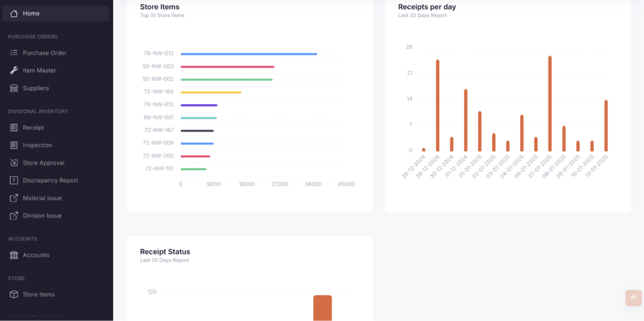Click the Store Approval arrow icon
Screen dimensions: 644x321
(x=14, y=163)
